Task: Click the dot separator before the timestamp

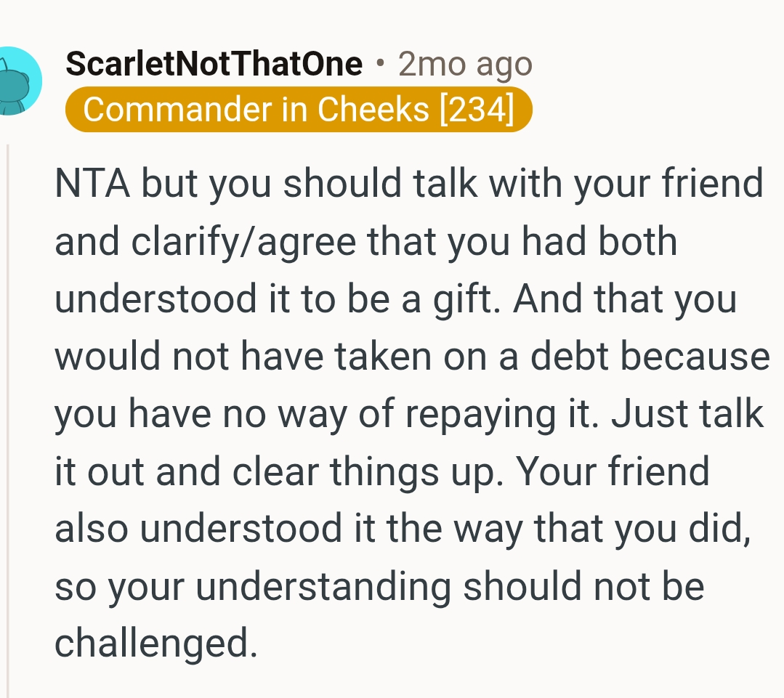Action: tap(380, 65)
